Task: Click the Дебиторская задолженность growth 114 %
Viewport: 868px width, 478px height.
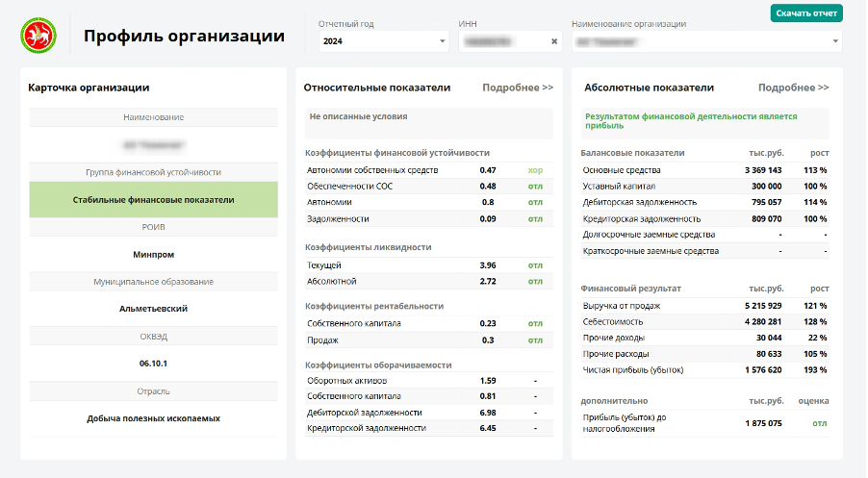Action: 815,203
